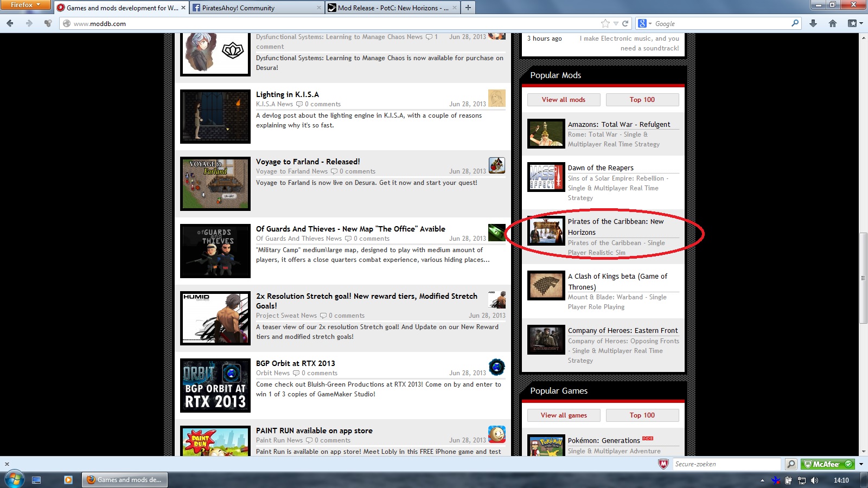Click the Of Guards And Thieves author avatar
This screenshot has height=488, width=868.
pos(497,233)
